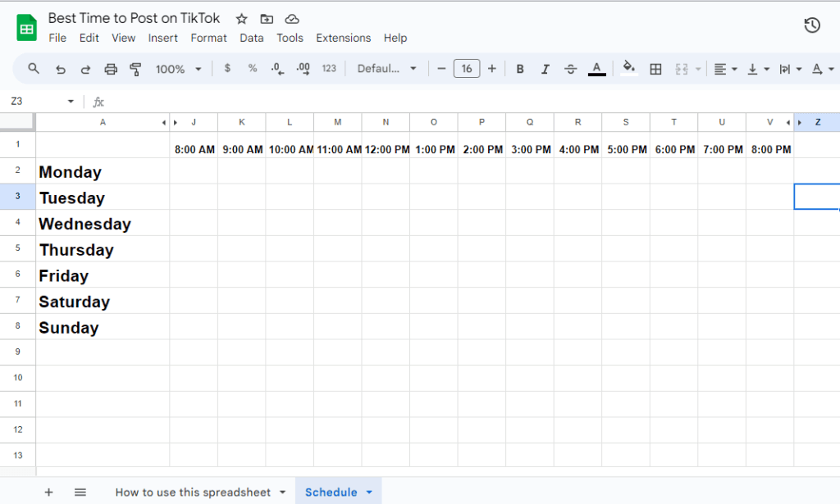This screenshot has width=840, height=504.
Task: Open version history via the clock icon
Action: 811,25
